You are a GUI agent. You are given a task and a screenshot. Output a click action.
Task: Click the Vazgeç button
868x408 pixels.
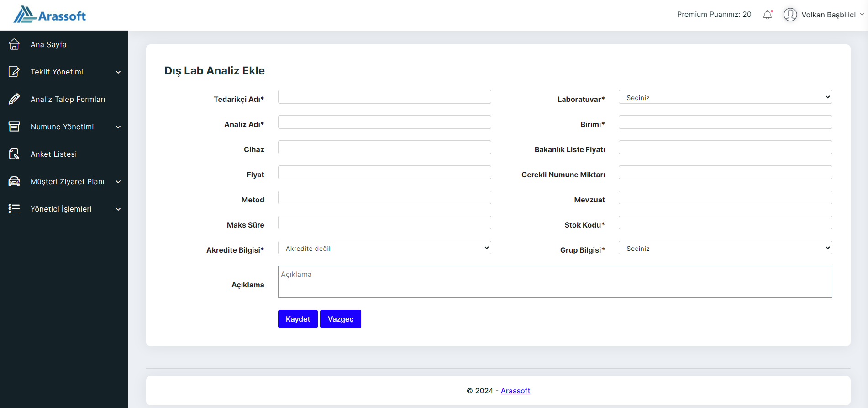click(x=341, y=319)
